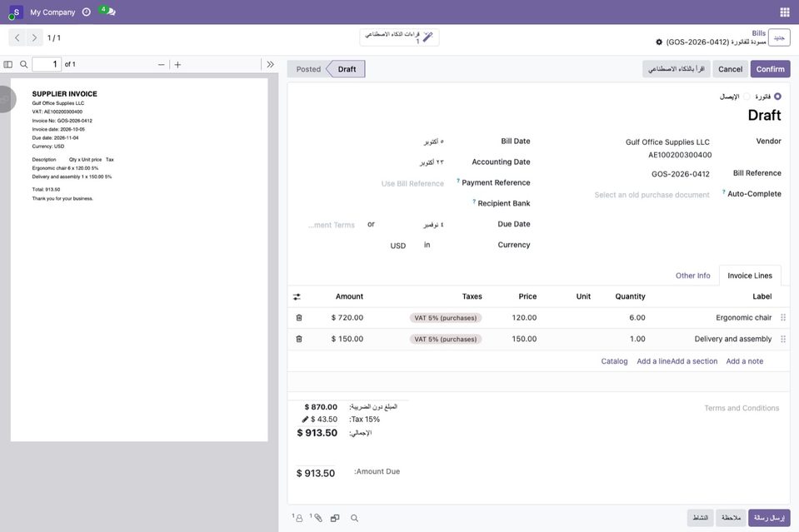799x532 pixels.
Task: Edit the tax amount with pencil icon
Action: pos(305,420)
